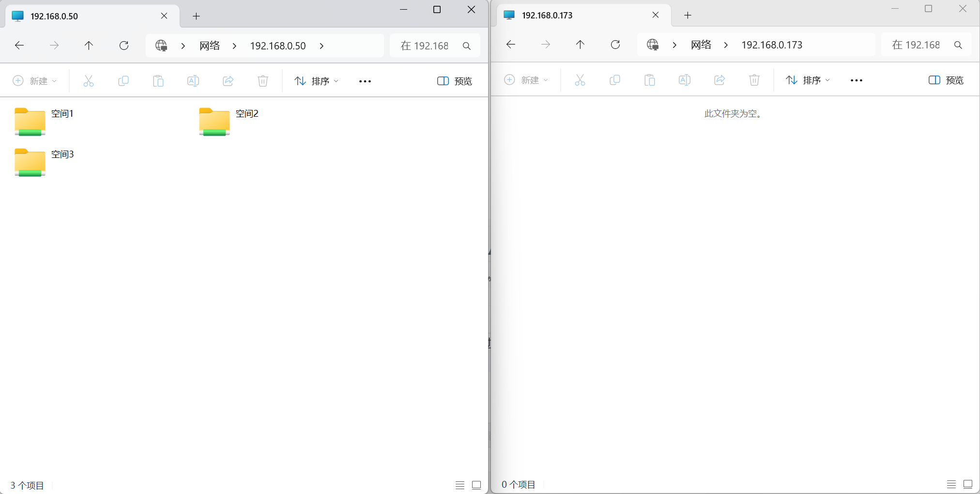The image size is (980, 494).
Task: Switch right window to details list view
Action: coord(951,484)
